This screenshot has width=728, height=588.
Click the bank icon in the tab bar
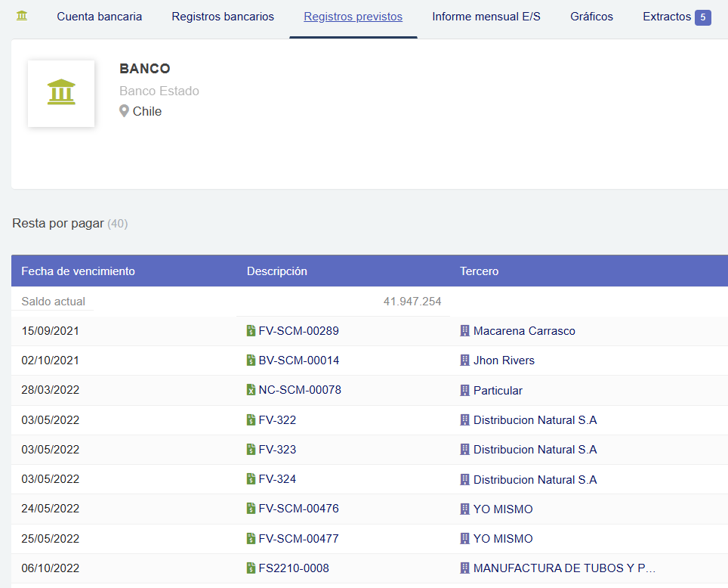[x=22, y=16]
